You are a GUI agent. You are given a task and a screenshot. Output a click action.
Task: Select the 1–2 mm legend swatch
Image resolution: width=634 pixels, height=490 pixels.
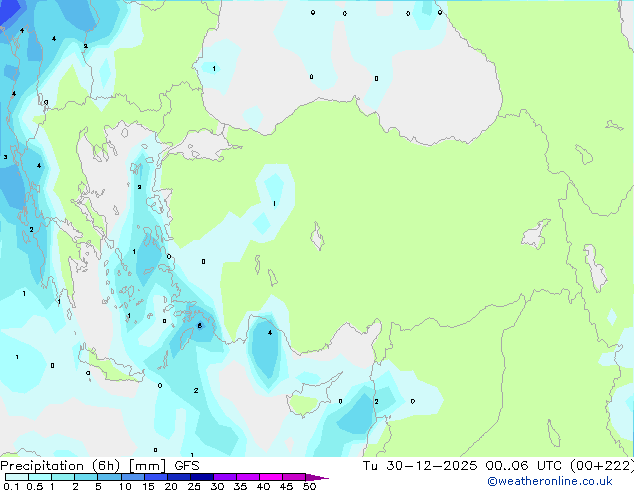(x=63, y=477)
